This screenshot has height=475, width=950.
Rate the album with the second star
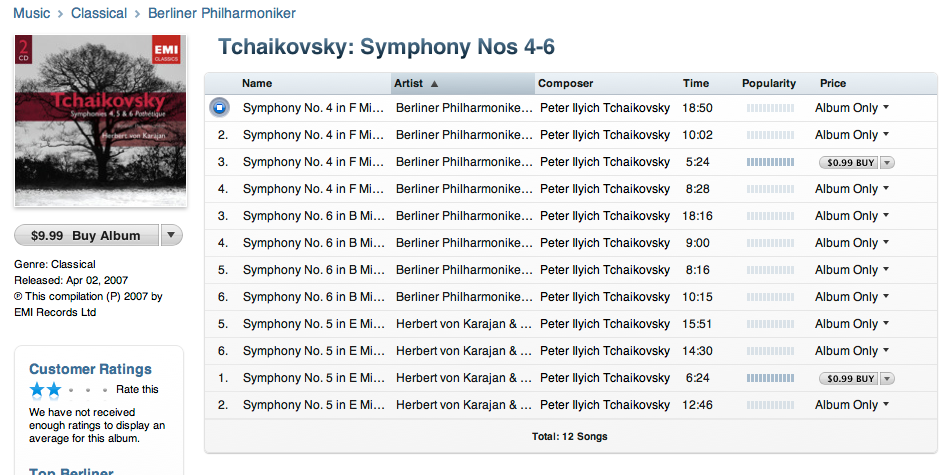55,390
